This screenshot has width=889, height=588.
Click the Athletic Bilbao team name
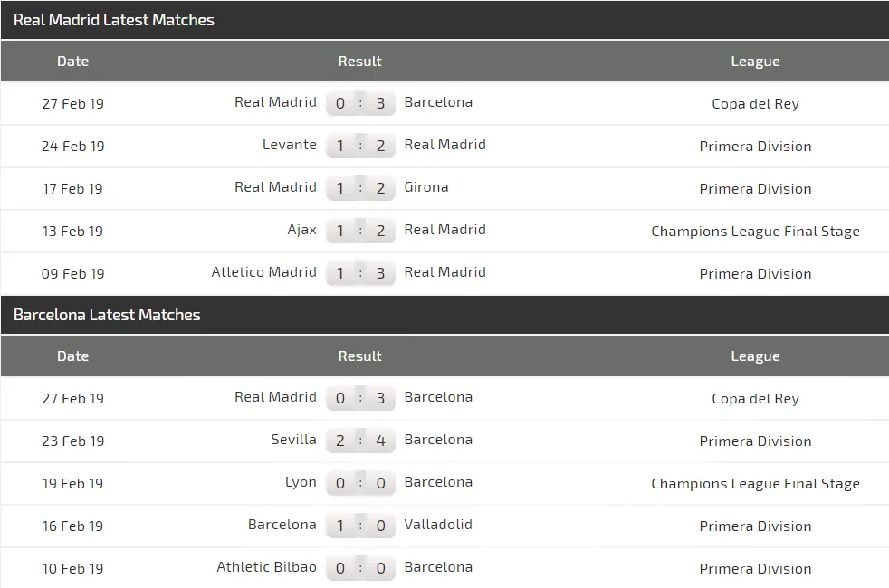[267, 567]
